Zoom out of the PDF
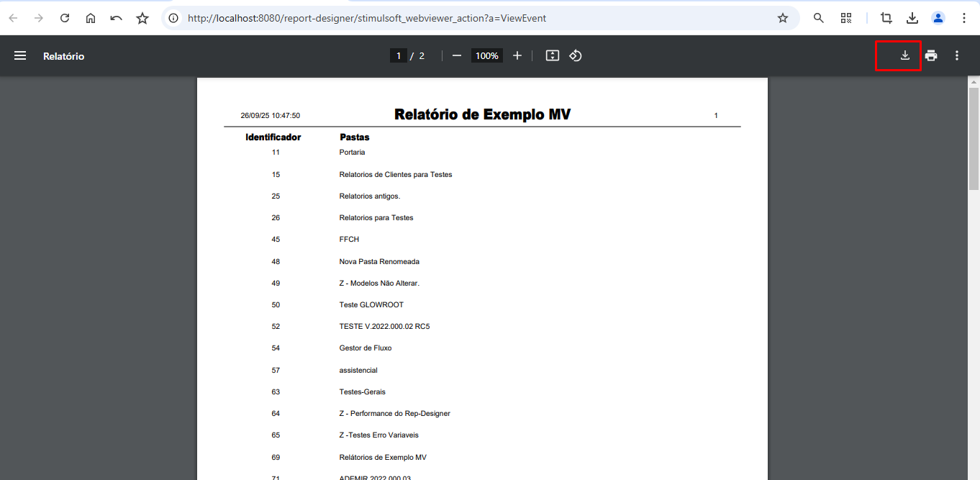980x480 pixels. point(456,55)
